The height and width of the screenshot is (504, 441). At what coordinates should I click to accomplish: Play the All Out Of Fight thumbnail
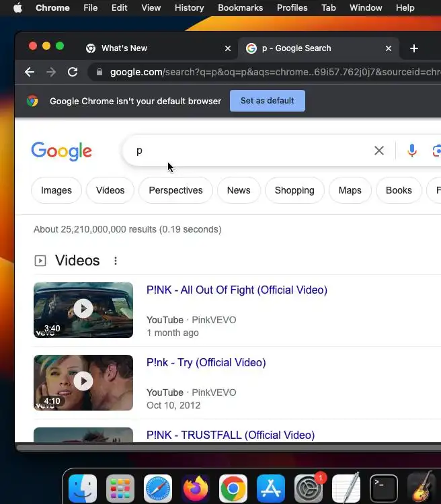pyautogui.click(x=83, y=310)
